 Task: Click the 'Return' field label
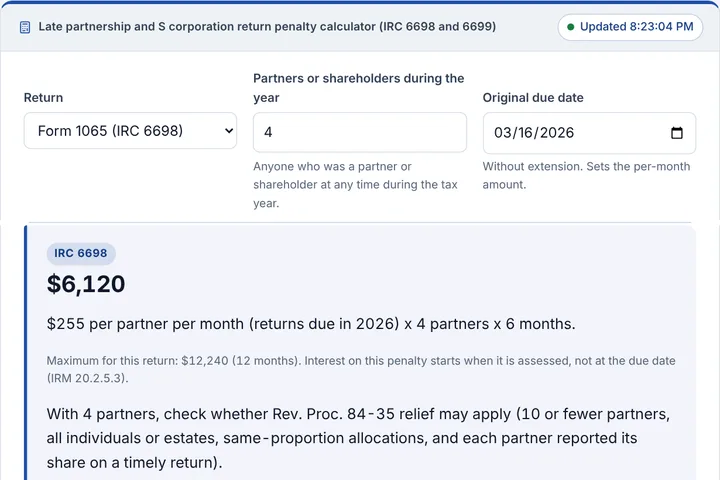44,98
